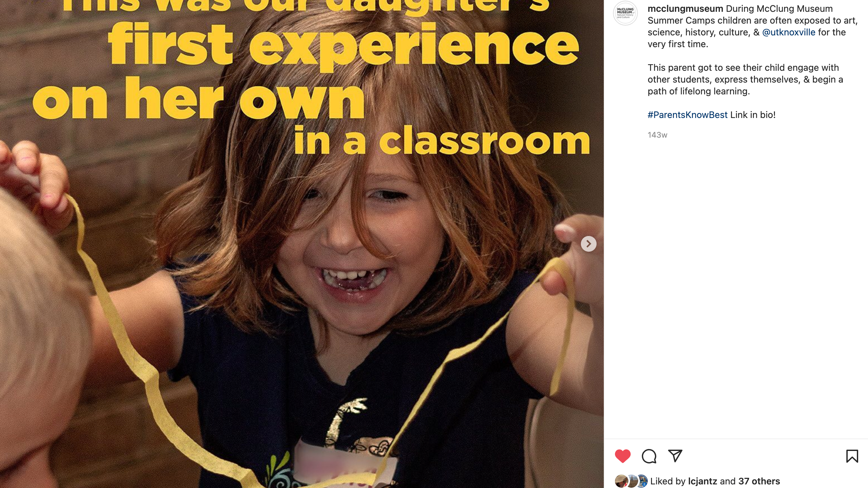Share the post with the paper plane icon
This screenshot has width=868, height=488.
click(675, 456)
